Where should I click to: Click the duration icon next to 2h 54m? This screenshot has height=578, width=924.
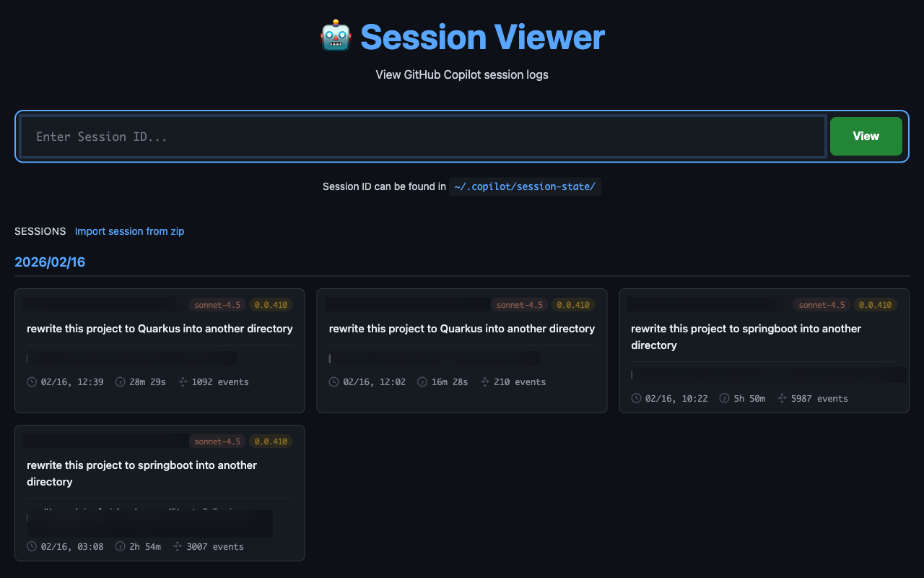point(121,546)
